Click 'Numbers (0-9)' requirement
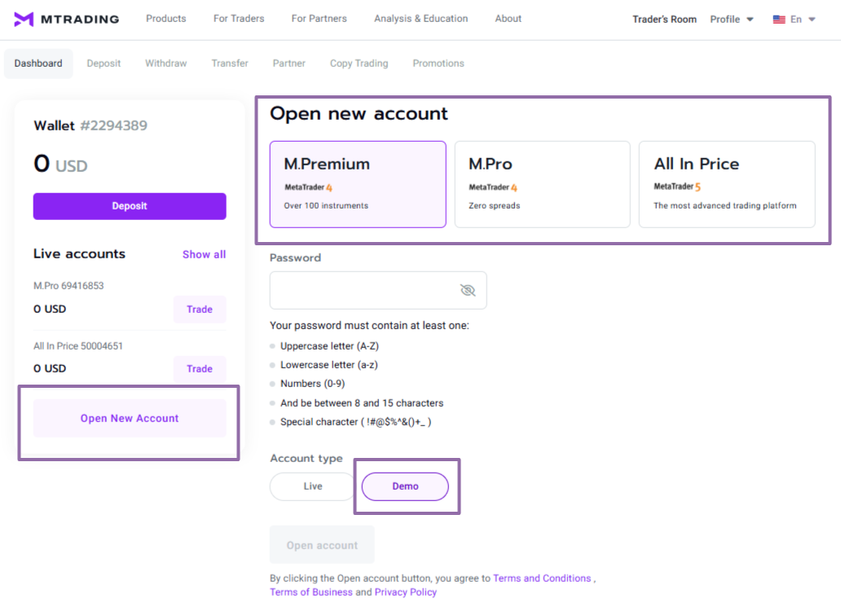 [313, 383]
